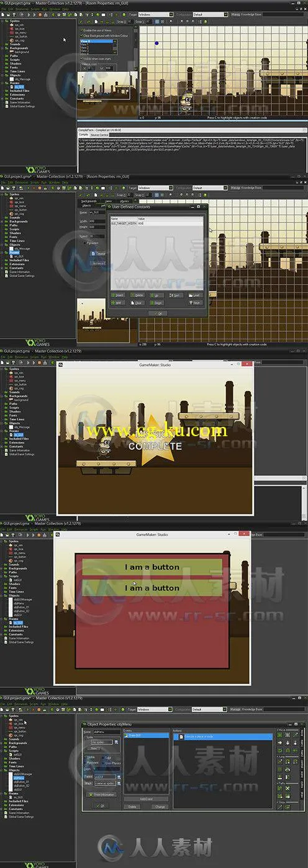
Task: Open the views tab behind the Constants dialog
Action: coord(108,201)
